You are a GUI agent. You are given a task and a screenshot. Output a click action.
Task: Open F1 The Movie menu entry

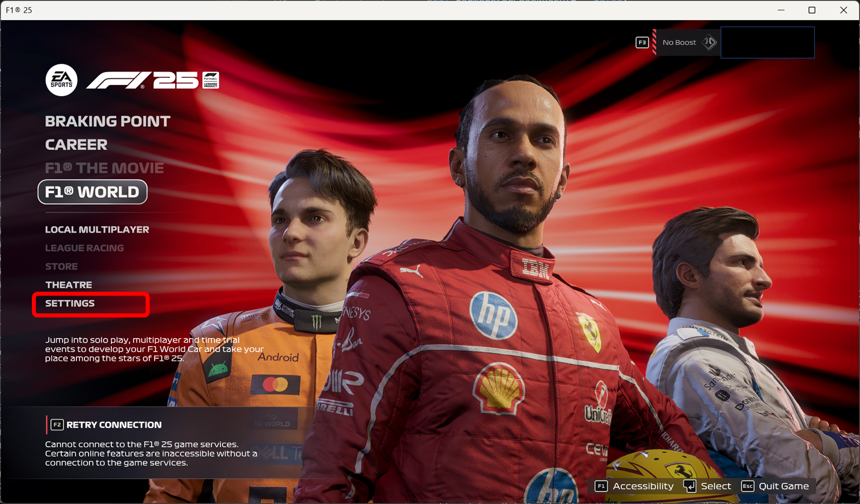click(105, 168)
